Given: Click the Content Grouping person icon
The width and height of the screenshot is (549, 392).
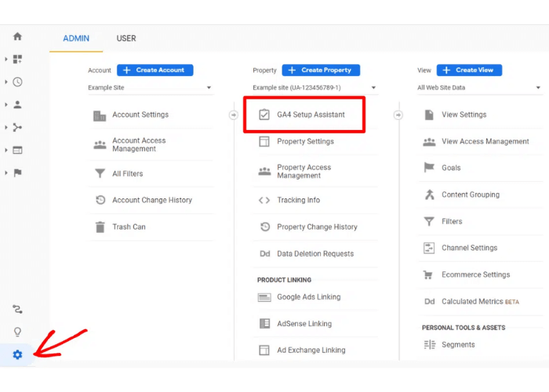Looking at the screenshot, I should tap(430, 194).
